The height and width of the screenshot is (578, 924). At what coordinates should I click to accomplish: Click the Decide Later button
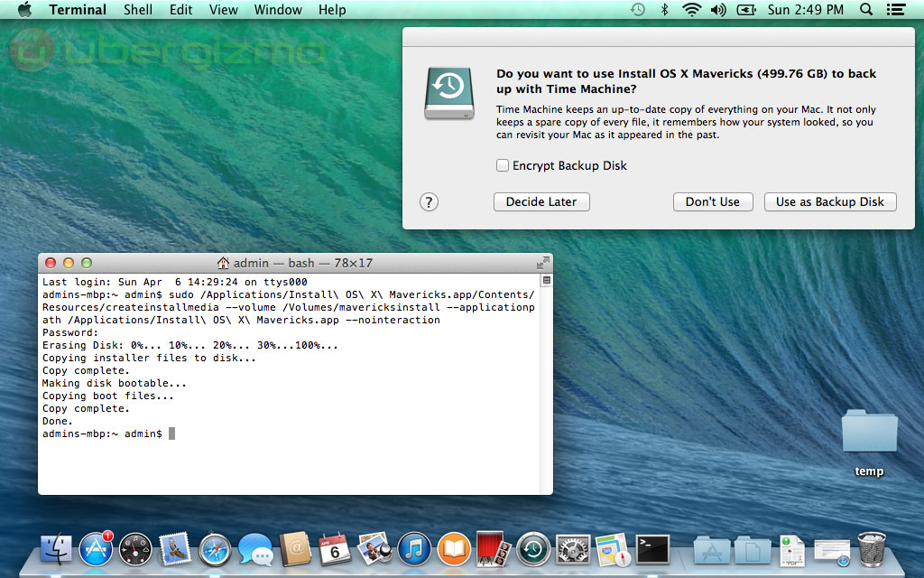[x=541, y=201]
